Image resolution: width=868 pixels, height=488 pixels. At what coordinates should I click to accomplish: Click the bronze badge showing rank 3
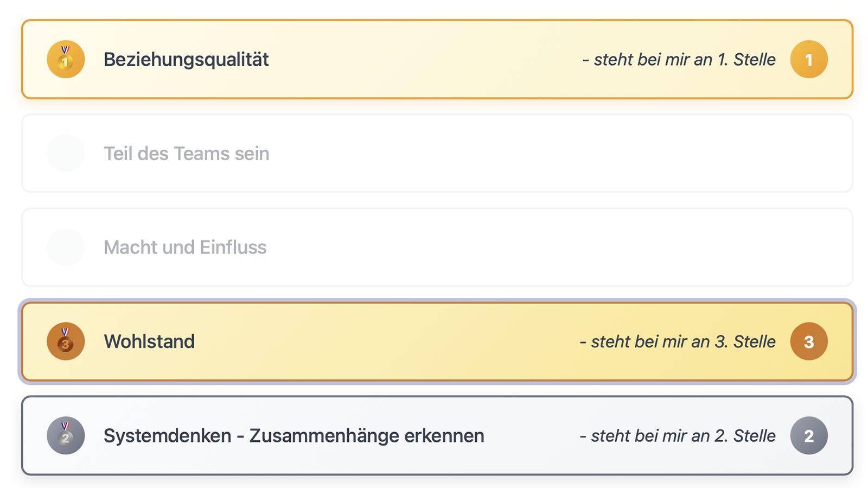tap(809, 341)
